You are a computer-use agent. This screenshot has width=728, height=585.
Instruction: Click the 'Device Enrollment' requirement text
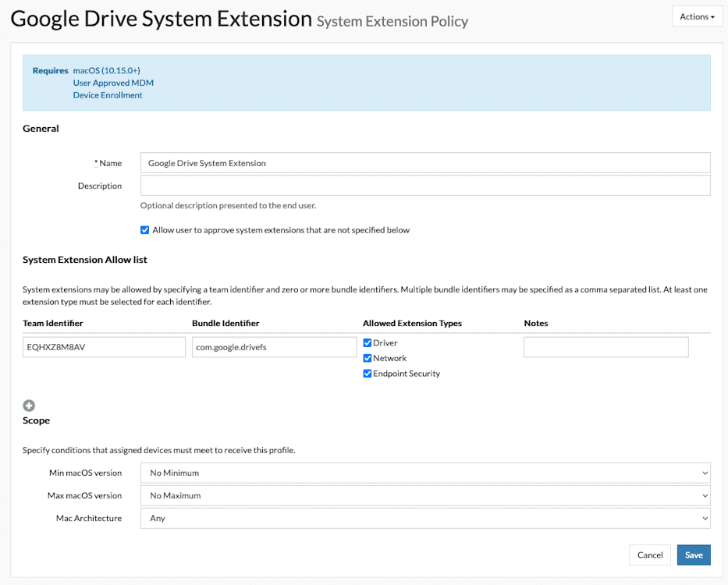(108, 95)
